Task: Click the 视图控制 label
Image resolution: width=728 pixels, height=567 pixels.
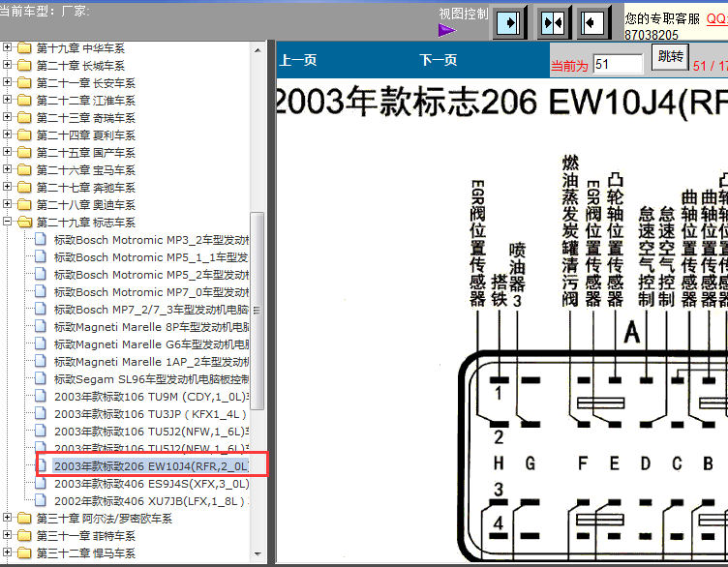Action: coord(464,14)
